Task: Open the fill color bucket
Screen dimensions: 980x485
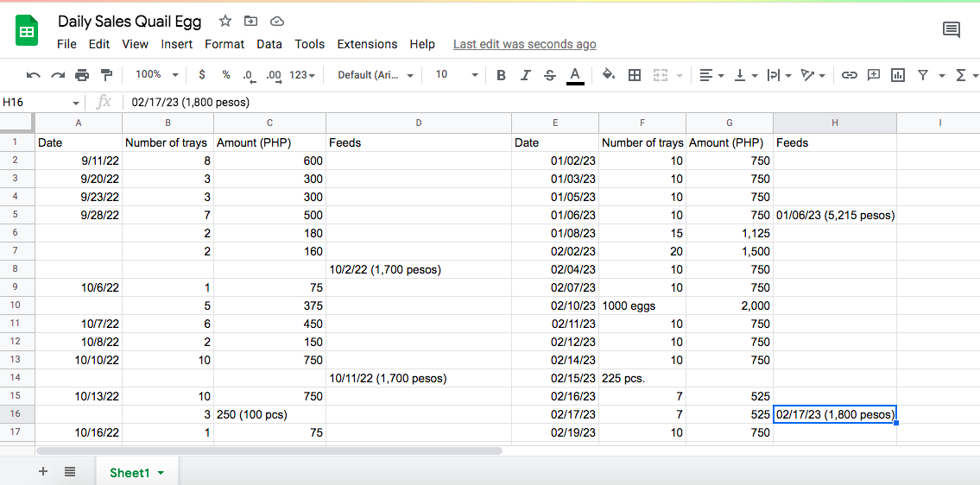Action: (608, 75)
